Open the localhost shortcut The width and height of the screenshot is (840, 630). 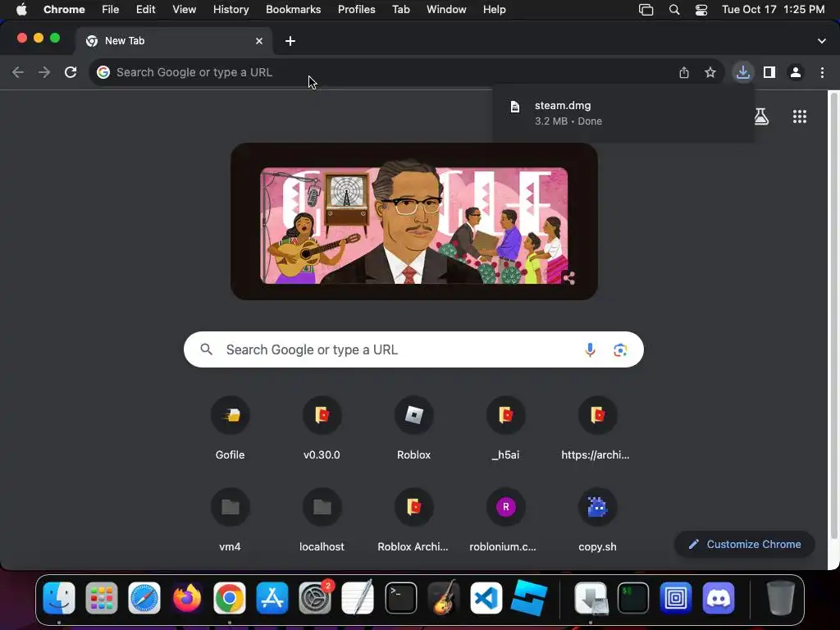pos(322,520)
